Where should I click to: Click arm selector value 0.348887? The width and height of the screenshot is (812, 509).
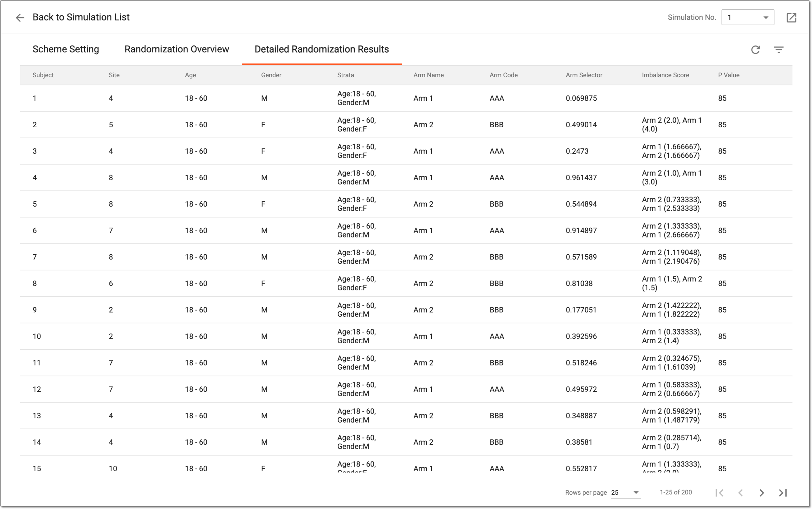coord(581,416)
